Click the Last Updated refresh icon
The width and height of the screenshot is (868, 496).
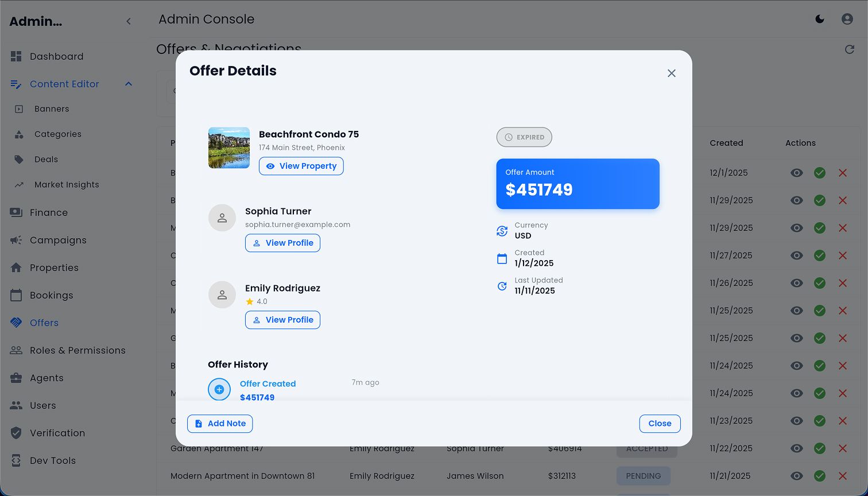502,286
